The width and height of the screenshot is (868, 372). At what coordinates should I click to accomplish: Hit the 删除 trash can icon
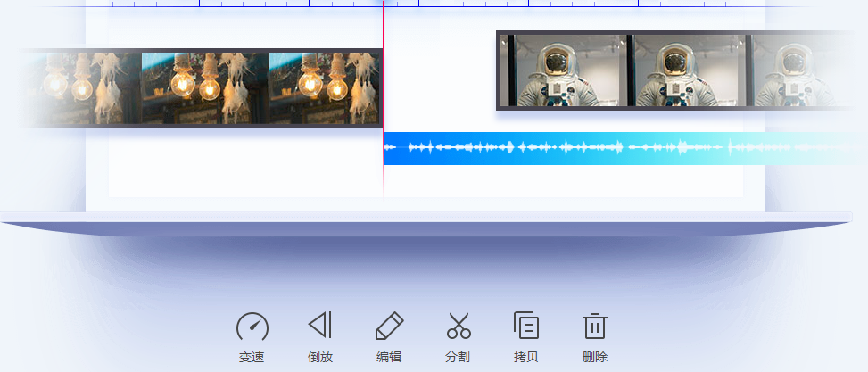[595, 326]
